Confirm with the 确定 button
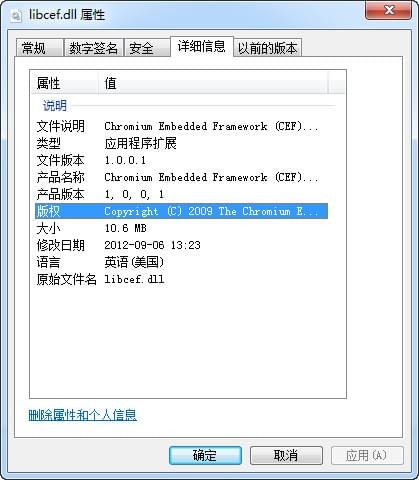 coord(205,455)
